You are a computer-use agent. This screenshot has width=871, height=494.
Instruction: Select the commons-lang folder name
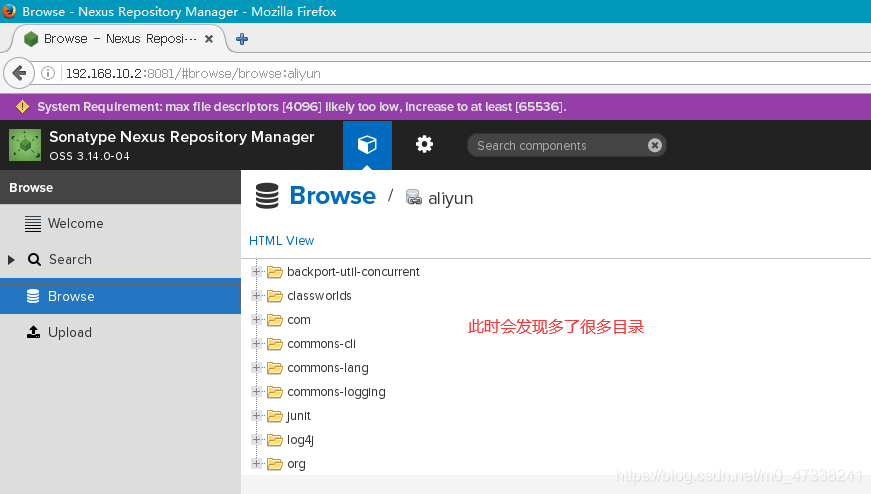[x=328, y=368]
